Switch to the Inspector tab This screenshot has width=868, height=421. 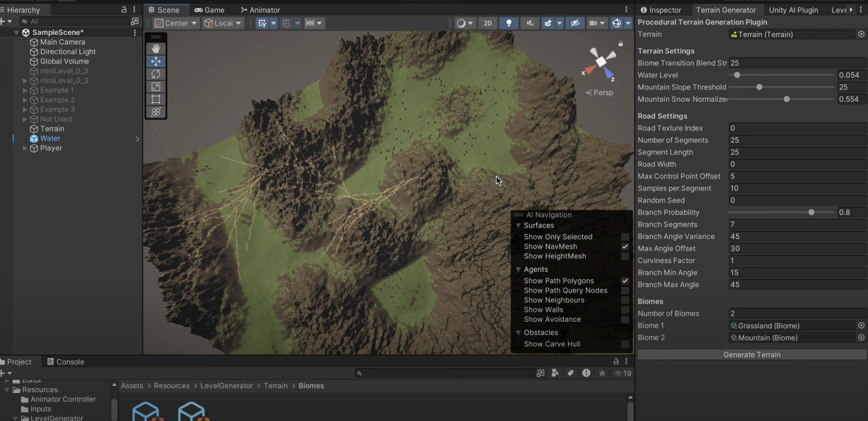661,10
